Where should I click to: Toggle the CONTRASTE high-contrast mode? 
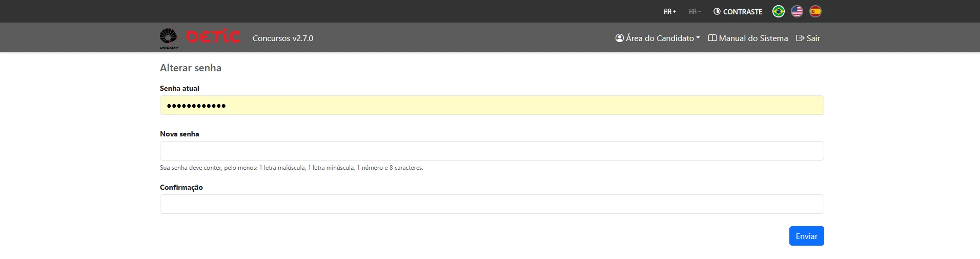(x=738, y=11)
